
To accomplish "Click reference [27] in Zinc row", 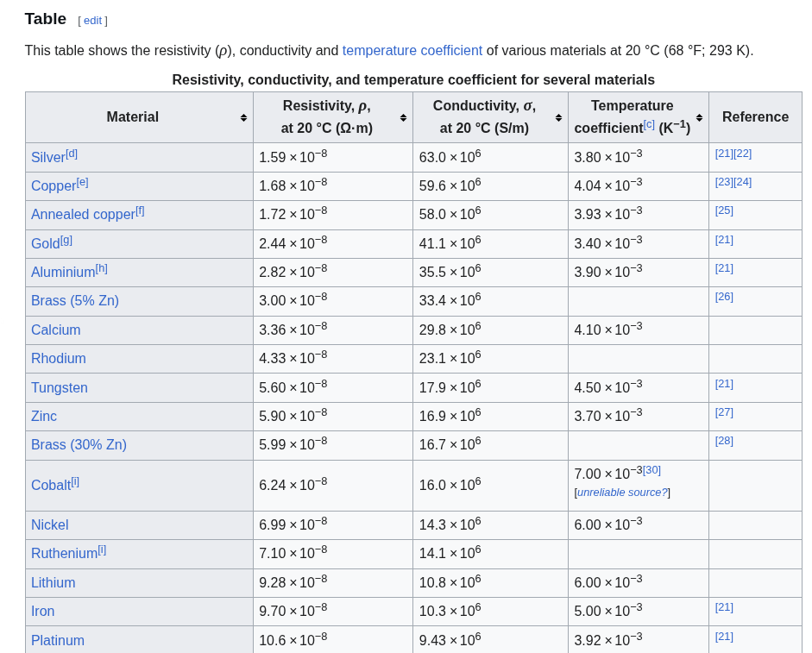I will click(724, 412).
